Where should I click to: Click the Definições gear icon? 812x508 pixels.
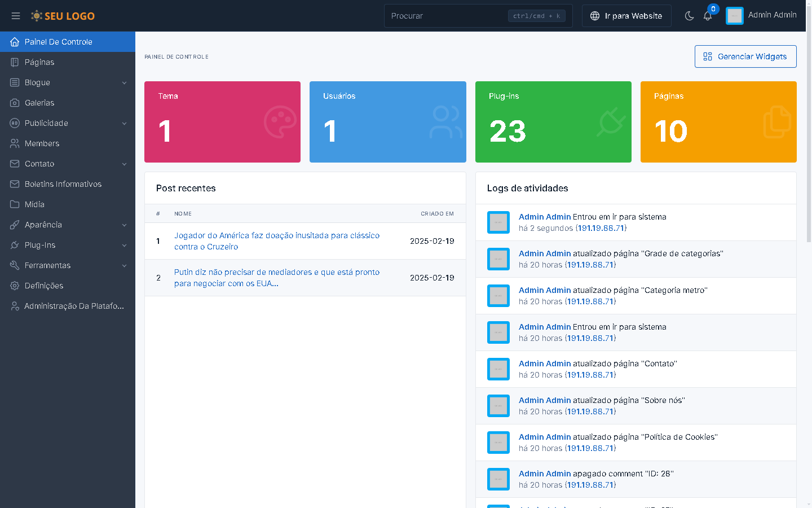pyautogui.click(x=15, y=286)
